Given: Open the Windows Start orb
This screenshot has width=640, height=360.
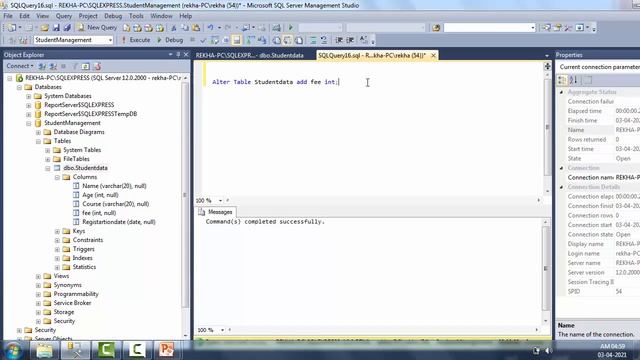Looking at the screenshot, I should click(14, 350).
